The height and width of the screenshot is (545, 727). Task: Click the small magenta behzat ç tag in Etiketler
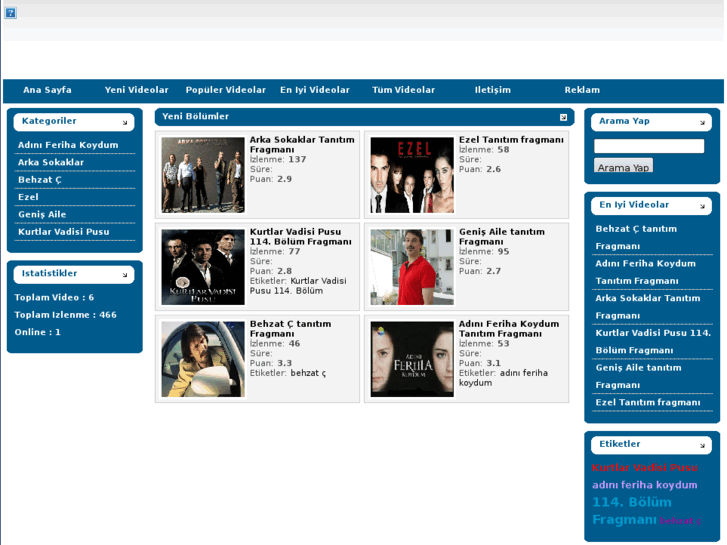tap(680, 521)
